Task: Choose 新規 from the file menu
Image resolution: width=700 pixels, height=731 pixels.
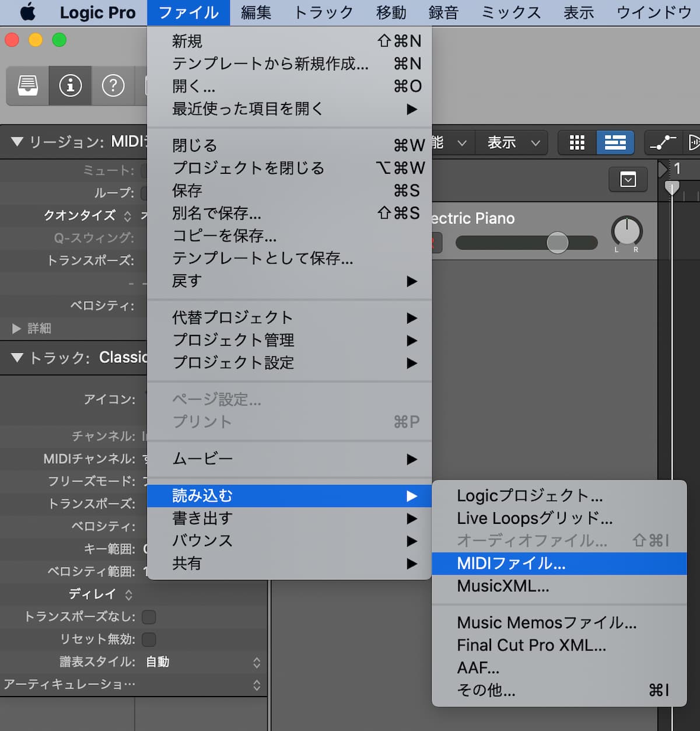Action: click(x=289, y=41)
